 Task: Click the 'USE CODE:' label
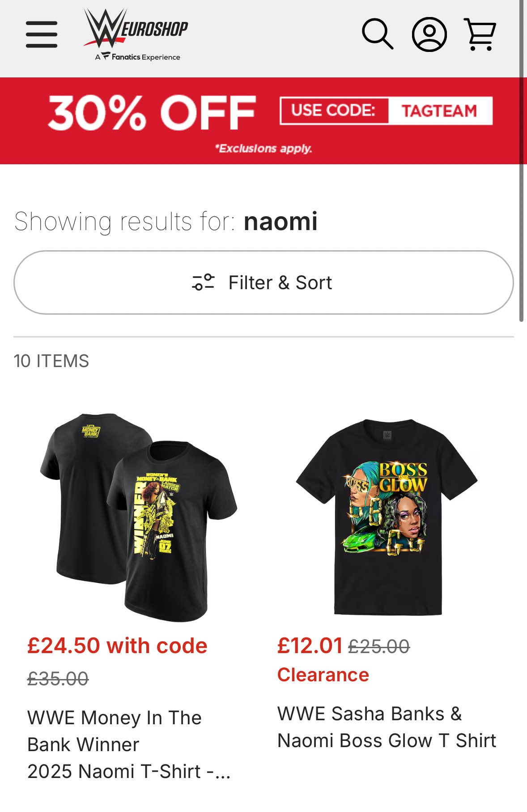334,111
